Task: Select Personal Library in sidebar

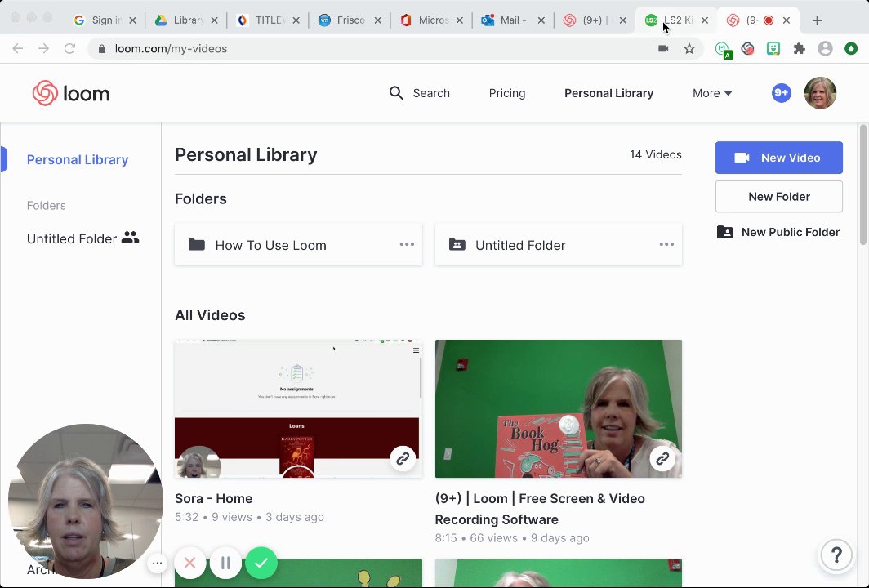Action: (78, 159)
